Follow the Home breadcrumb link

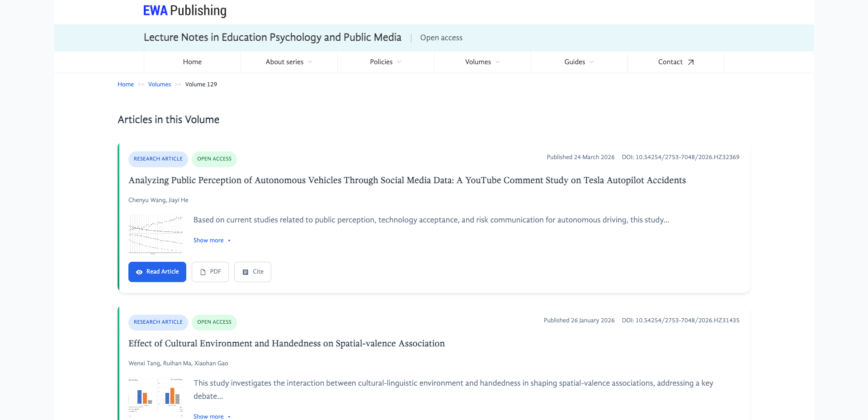(x=126, y=85)
